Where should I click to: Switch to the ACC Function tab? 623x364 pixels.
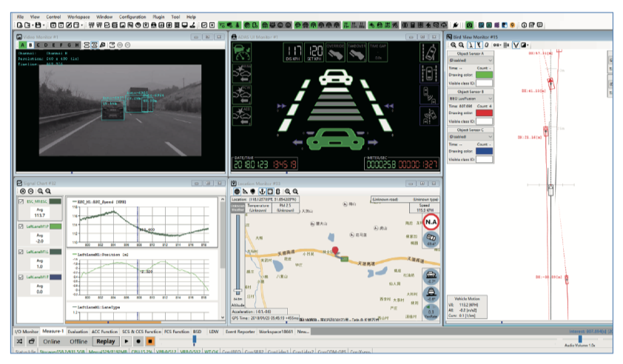(104, 331)
